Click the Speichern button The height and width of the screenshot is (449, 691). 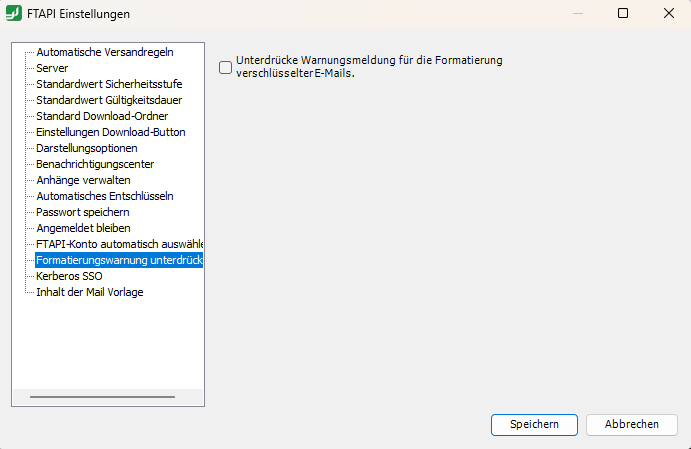(534, 424)
